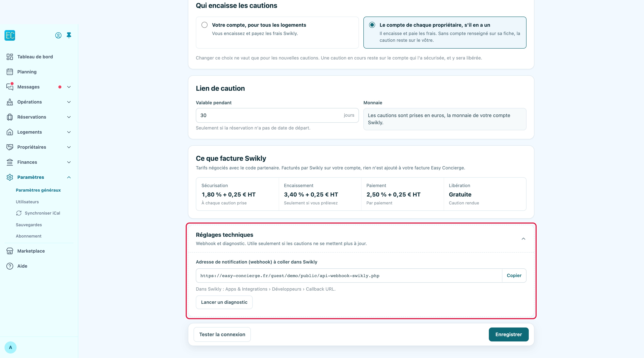The image size is (644, 358).
Task: Click the Marketplace shop icon
Action: (x=10, y=251)
